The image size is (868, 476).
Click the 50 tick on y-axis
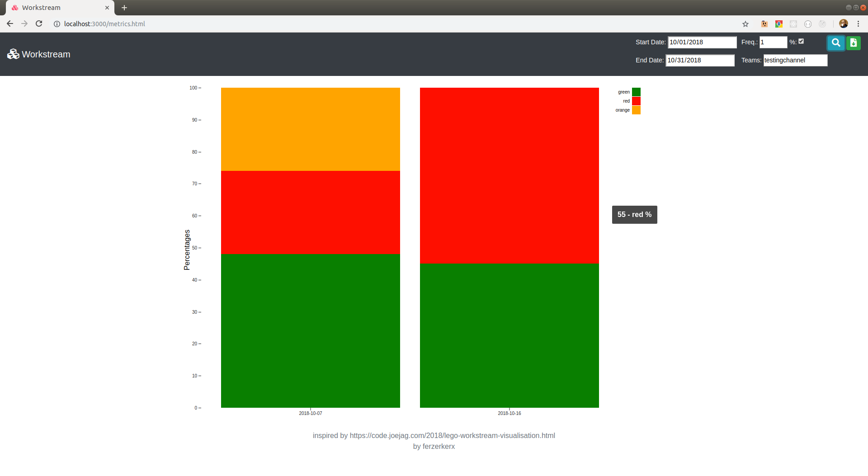pos(195,248)
